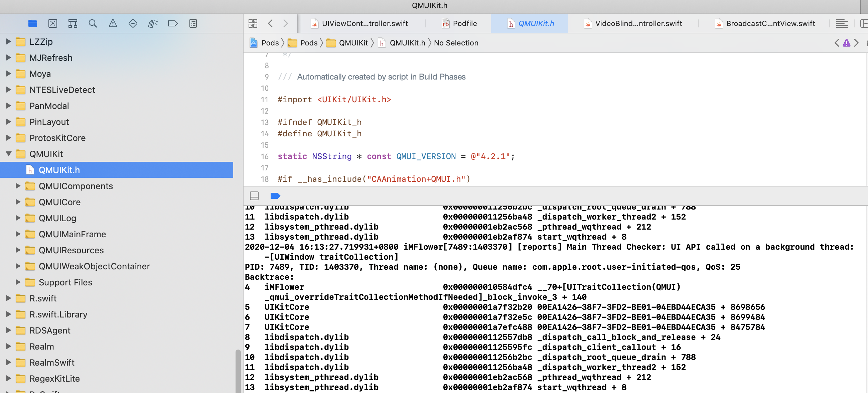Screen dimensions: 868x393
Task: Open the Report navigator list icon
Action: 193,23
